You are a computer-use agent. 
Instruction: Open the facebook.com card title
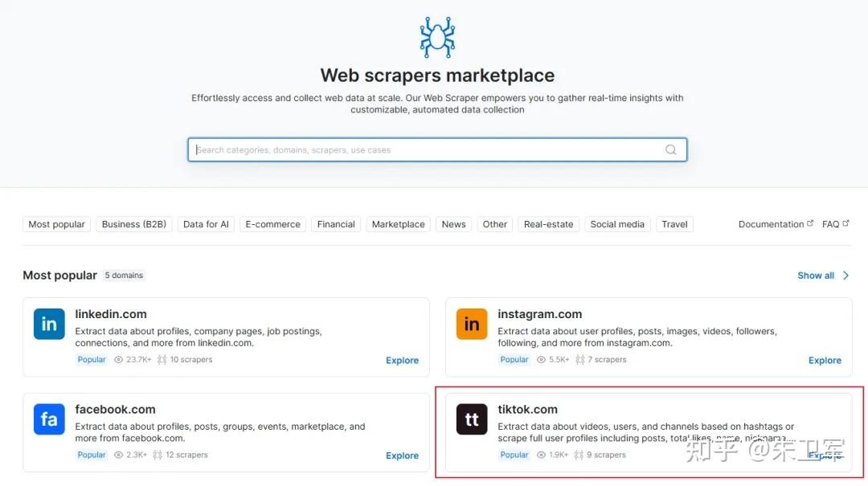tap(115, 409)
